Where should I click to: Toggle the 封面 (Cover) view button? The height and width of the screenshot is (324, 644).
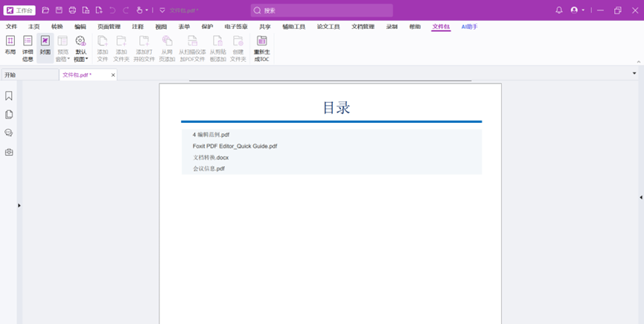(45, 45)
